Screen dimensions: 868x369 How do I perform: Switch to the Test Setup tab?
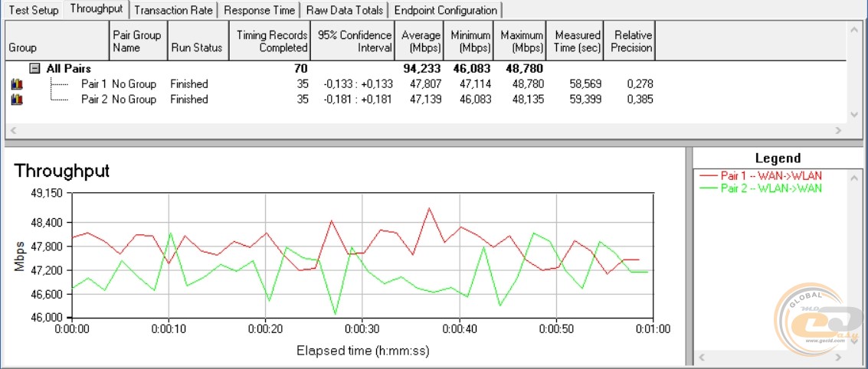[33, 10]
